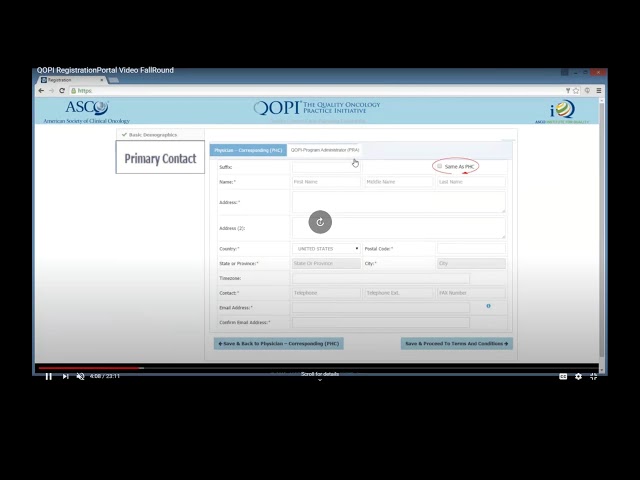Open the Country dropdown
Viewport: 640px width, 480px height.
click(326, 249)
